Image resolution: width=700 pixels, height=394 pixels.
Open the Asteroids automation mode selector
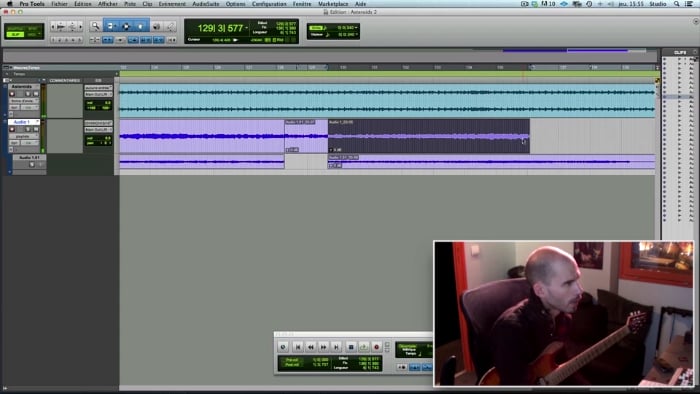(29, 108)
